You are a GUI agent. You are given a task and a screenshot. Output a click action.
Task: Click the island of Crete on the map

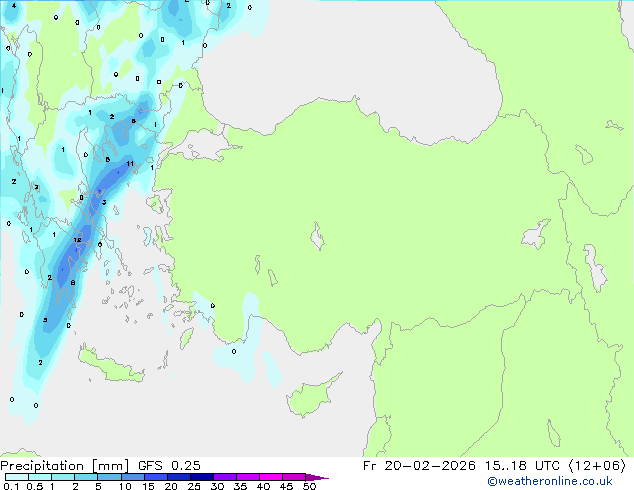pyautogui.click(x=109, y=366)
